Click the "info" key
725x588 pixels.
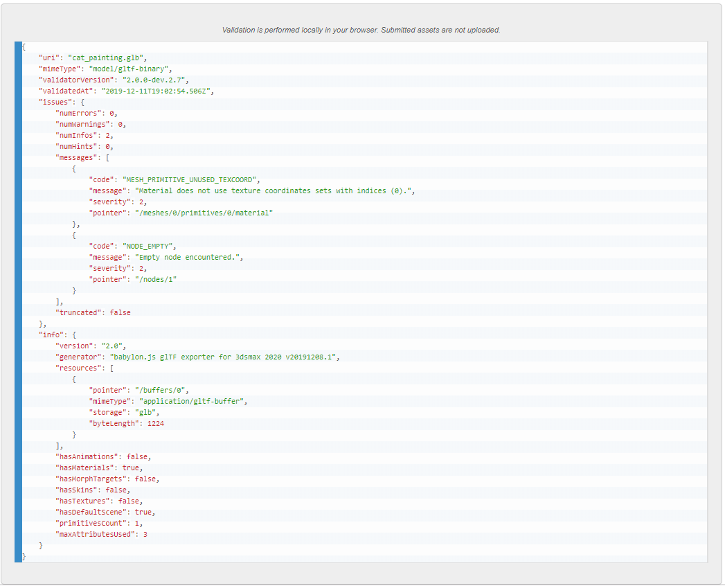(x=51, y=335)
